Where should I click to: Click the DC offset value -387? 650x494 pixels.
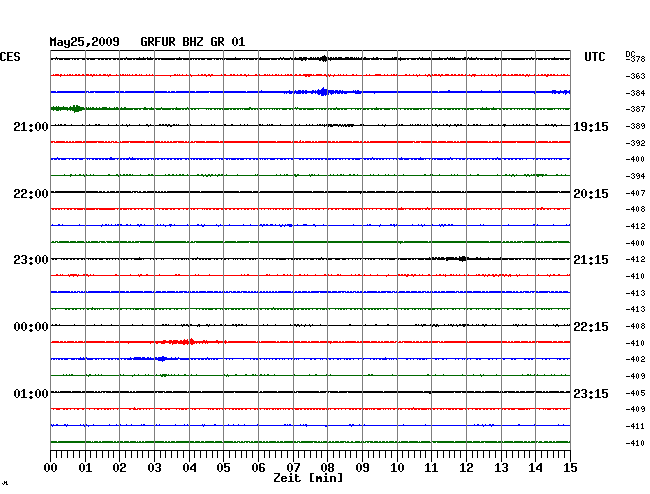[x=635, y=109]
